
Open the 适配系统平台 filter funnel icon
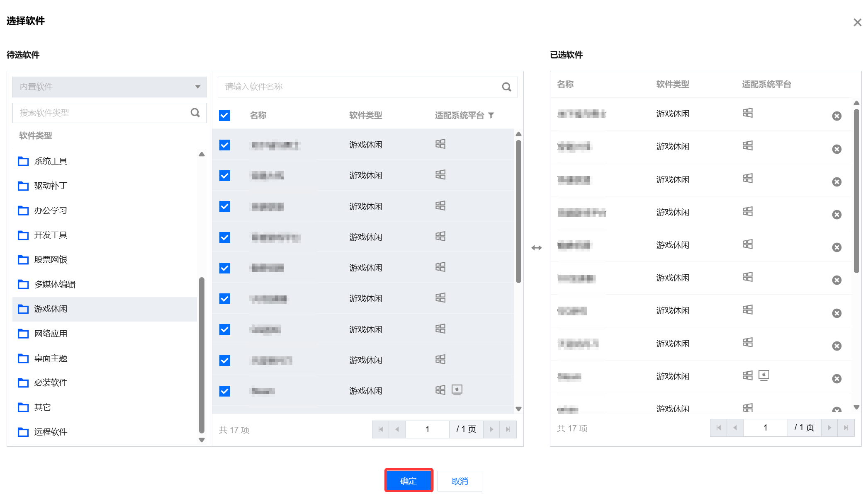coord(491,115)
